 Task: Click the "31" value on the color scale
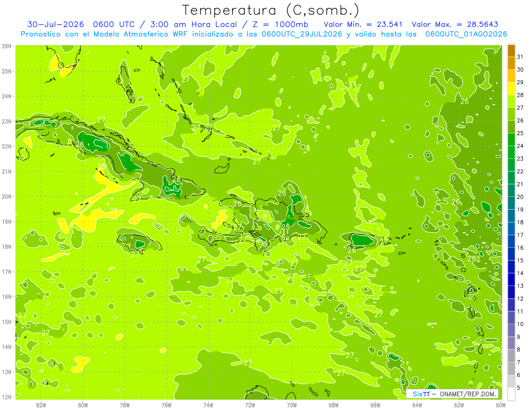tap(520, 57)
